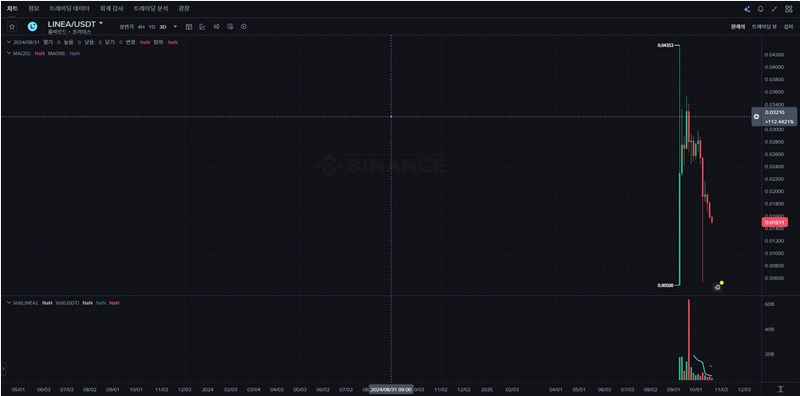Click the LINEA coin logo icon

coord(32,27)
